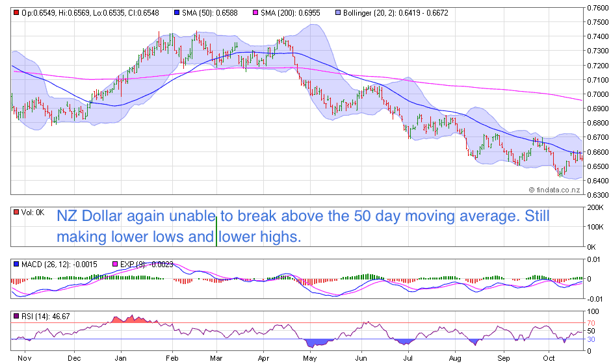Click the green volume bar in the volume panel

pyautogui.click(x=216, y=231)
